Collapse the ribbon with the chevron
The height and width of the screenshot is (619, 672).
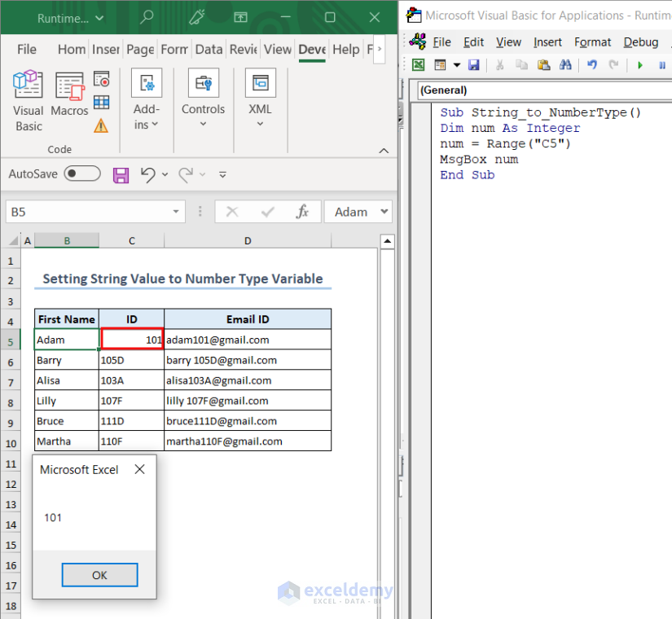pyautogui.click(x=384, y=151)
